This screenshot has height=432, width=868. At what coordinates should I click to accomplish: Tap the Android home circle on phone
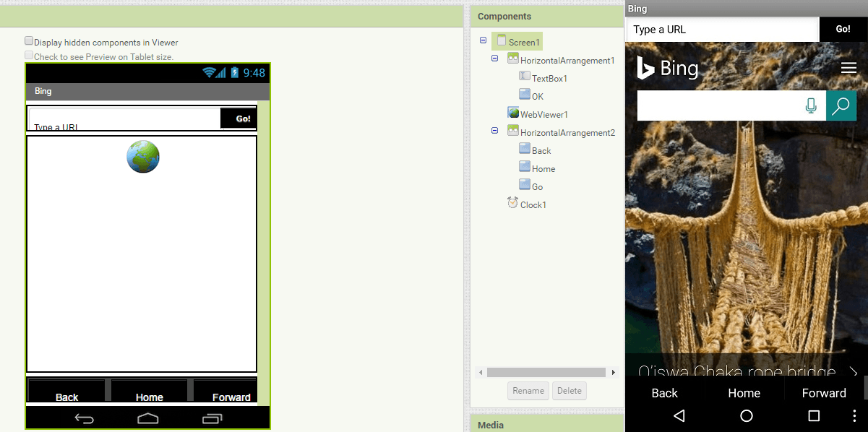(747, 415)
